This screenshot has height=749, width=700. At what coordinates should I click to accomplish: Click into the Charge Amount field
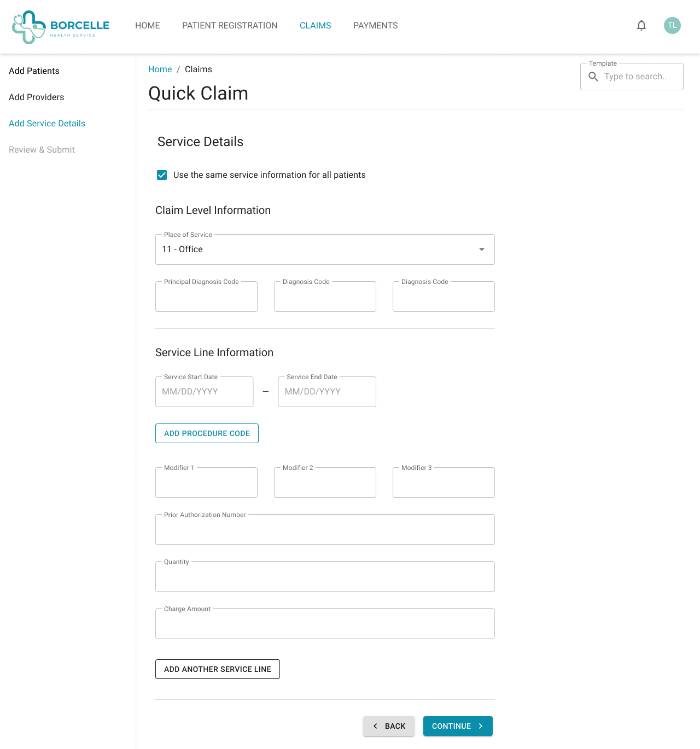(325, 624)
